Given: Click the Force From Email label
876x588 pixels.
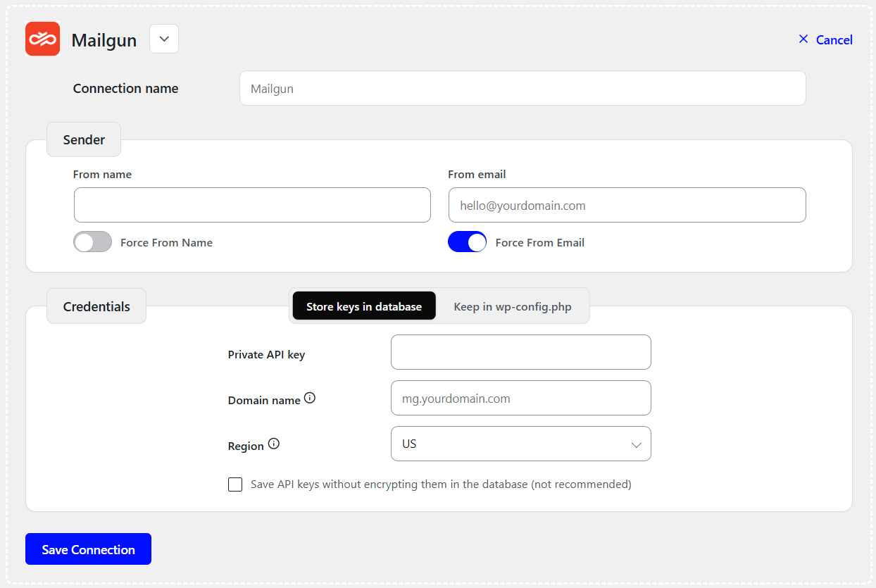Looking at the screenshot, I should pyautogui.click(x=540, y=242).
